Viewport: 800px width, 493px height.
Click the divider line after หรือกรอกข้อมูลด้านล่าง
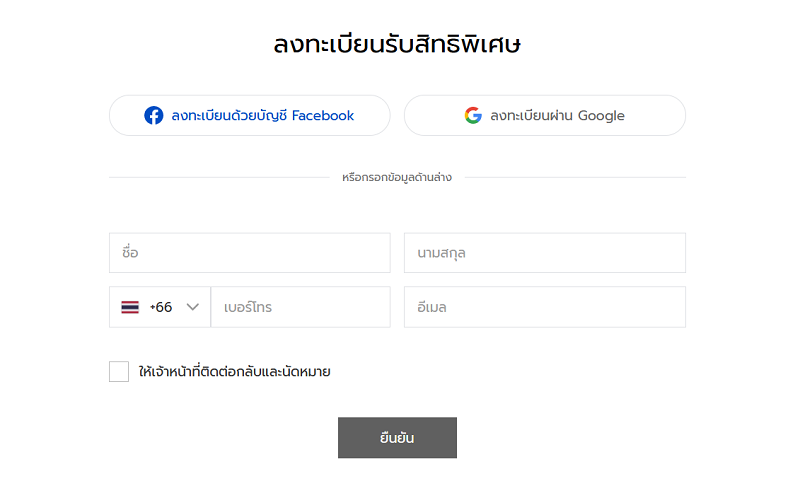pos(576,178)
